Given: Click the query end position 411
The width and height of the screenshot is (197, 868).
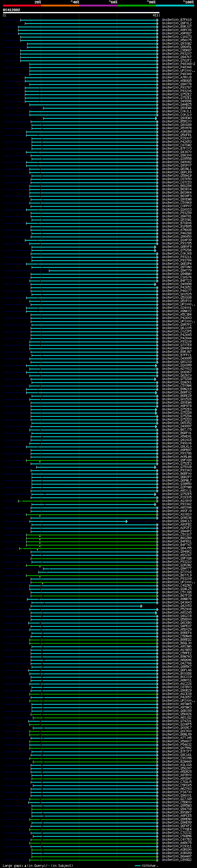Looking at the screenshot, I should [x=155, y=15].
